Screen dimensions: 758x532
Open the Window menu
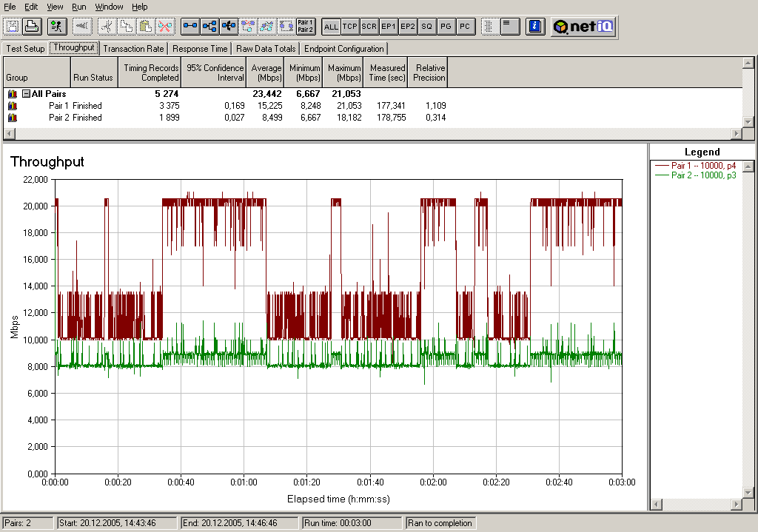[x=110, y=7]
